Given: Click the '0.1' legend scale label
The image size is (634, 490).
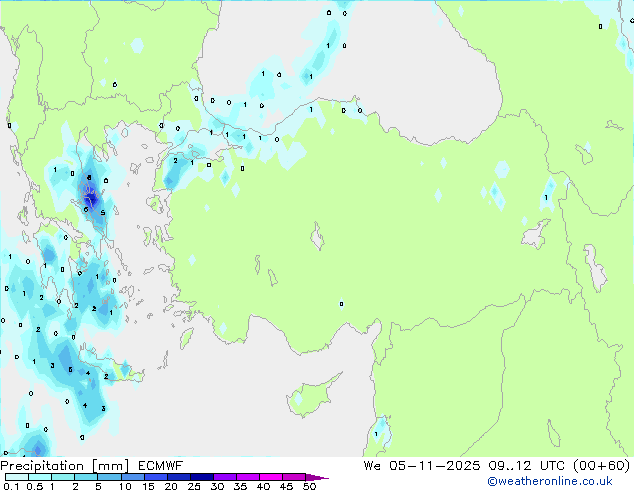Looking at the screenshot, I should point(11,486).
